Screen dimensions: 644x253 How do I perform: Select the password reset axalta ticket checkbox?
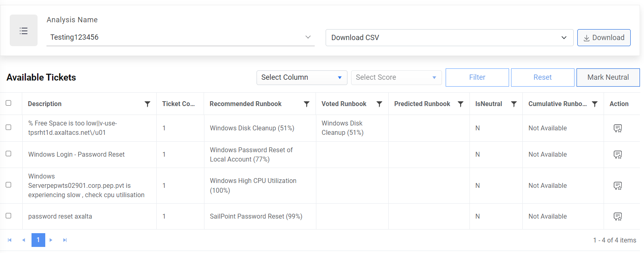[8, 216]
